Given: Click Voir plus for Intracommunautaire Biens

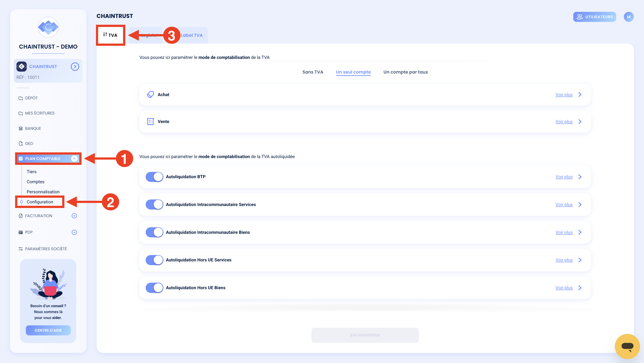Looking at the screenshot, I should pos(564,232).
